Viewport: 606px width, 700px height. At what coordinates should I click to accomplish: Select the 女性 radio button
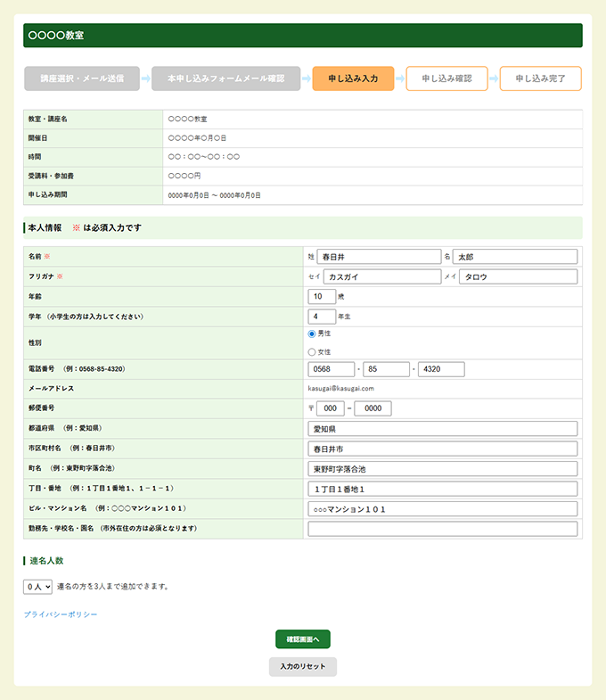click(312, 352)
